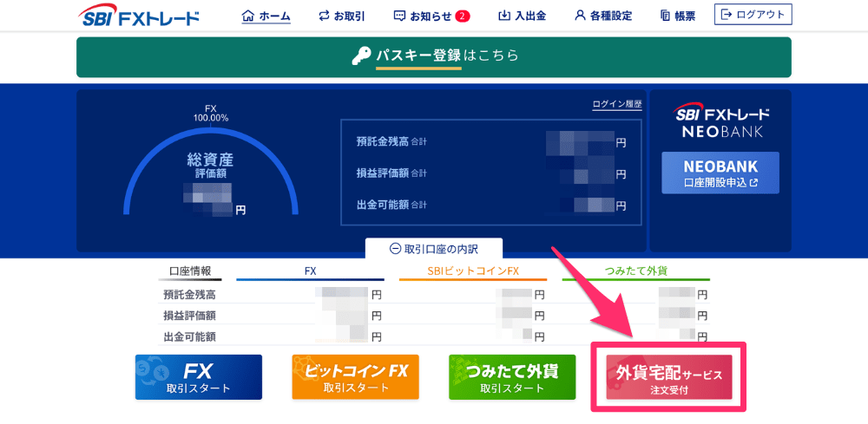Click 損益評価額 row label in account table

click(x=189, y=316)
